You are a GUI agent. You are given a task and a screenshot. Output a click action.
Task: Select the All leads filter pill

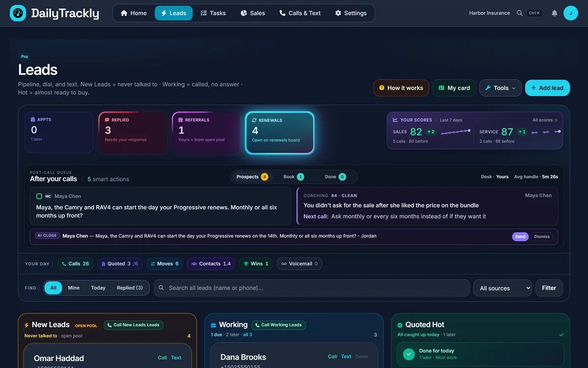pos(53,288)
